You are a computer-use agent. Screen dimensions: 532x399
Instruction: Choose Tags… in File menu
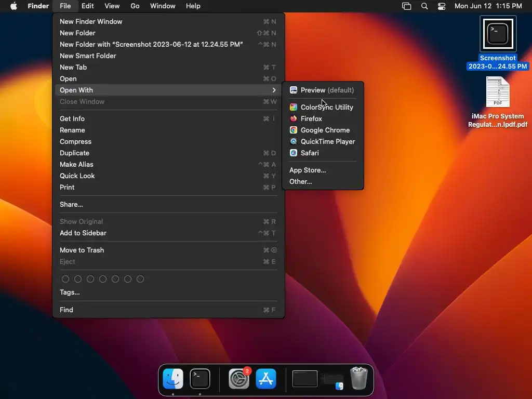coord(168,292)
